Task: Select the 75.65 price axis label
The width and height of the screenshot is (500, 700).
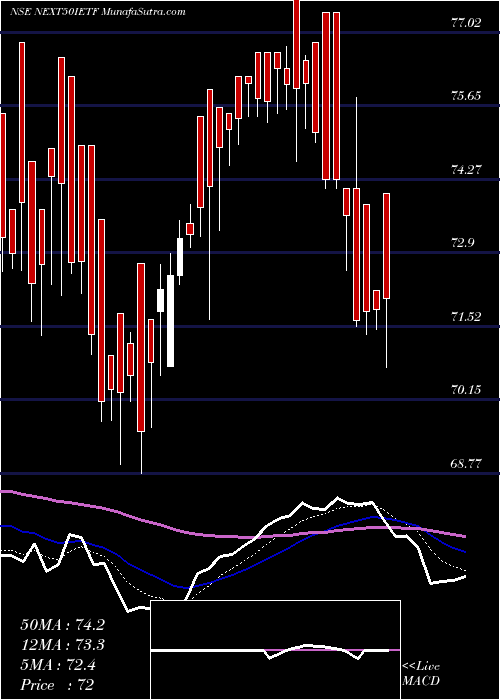Action: tap(467, 96)
